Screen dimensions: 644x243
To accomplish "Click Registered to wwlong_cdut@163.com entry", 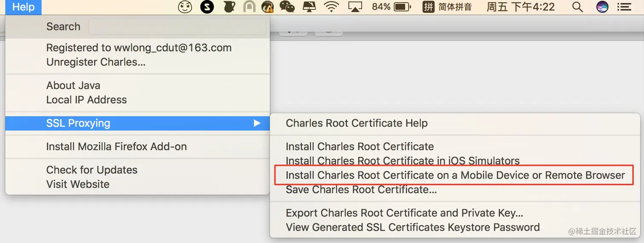I will coord(139,48).
